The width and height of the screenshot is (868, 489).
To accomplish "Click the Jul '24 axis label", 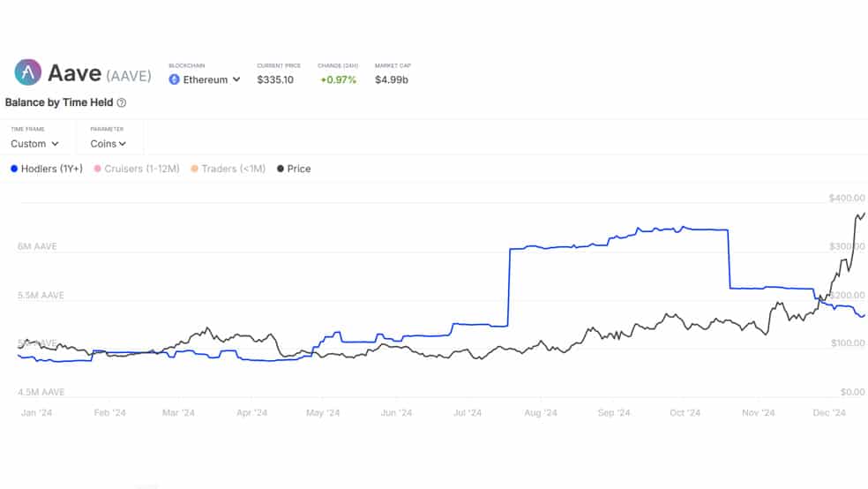I will tap(468, 412).
